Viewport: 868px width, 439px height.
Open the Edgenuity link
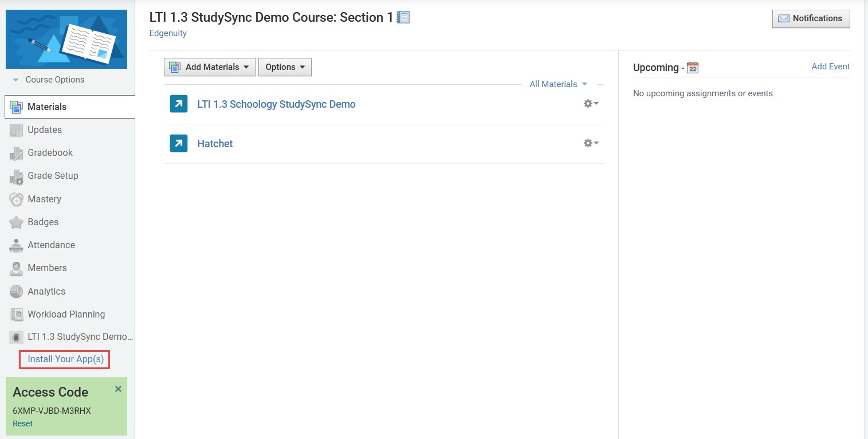(x=168, y=33)
